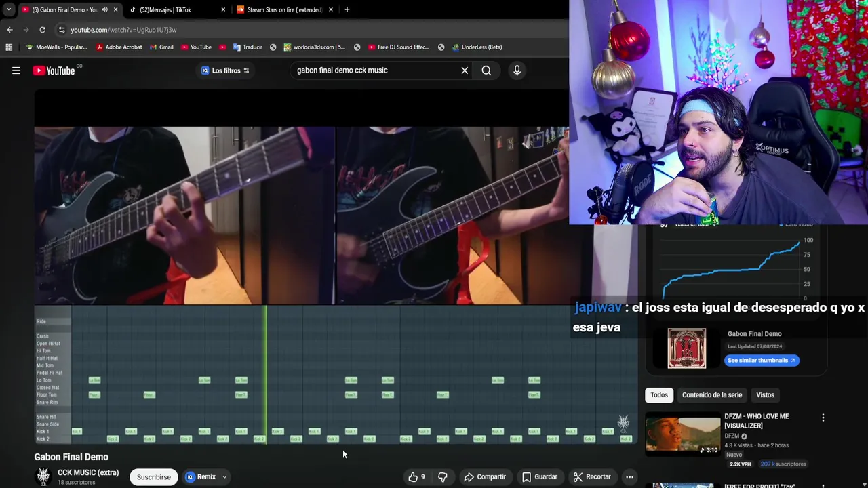Click the browser forward arrow
The height and width of the screenshot is (488, 868).
26,30
